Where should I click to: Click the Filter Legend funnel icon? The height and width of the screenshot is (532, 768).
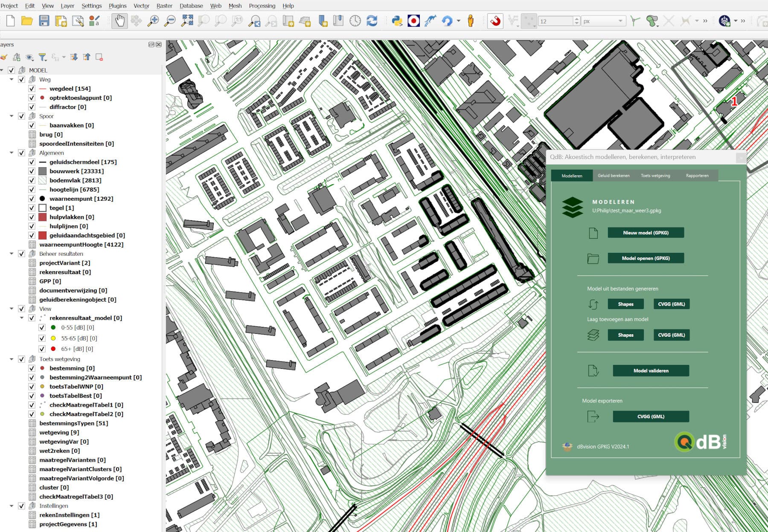tap(41, 56)
